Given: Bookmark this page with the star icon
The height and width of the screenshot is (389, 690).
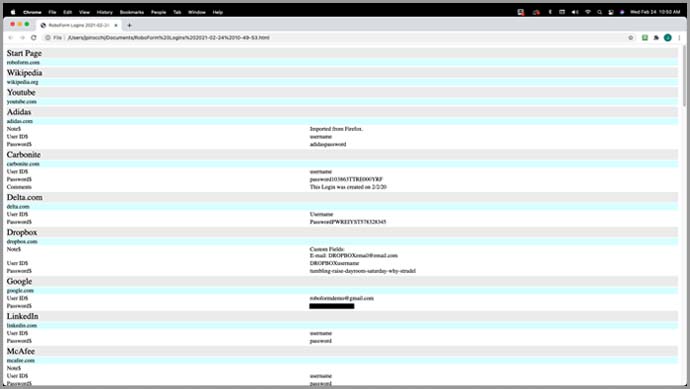Looking at the screenshot, I should pyautogui.click(x=631, y=38).
